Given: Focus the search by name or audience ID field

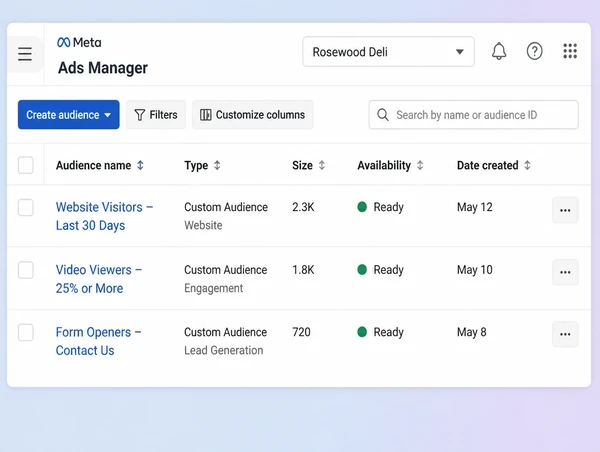Looking at the screenshot, I should tap(473, 115).
